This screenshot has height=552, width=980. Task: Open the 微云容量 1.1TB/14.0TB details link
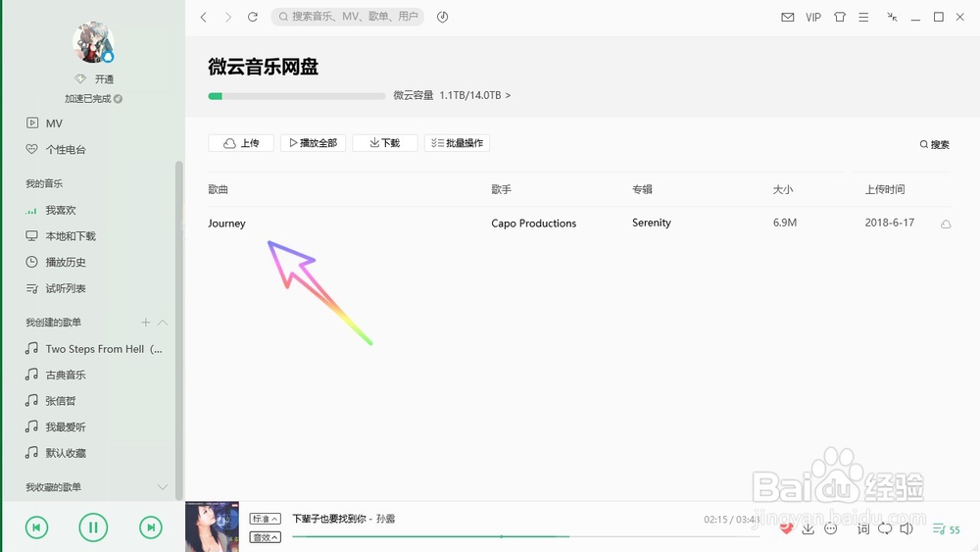[452, 96]
